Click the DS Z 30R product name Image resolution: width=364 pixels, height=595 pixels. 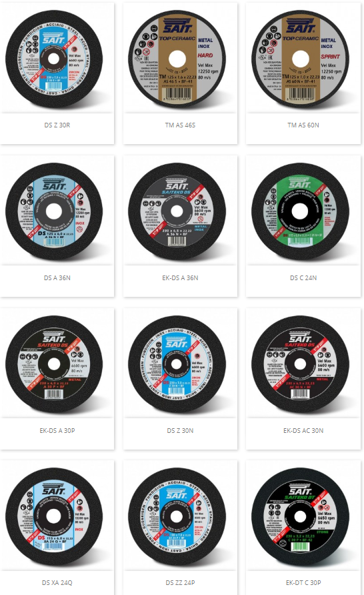pos(57,125)
